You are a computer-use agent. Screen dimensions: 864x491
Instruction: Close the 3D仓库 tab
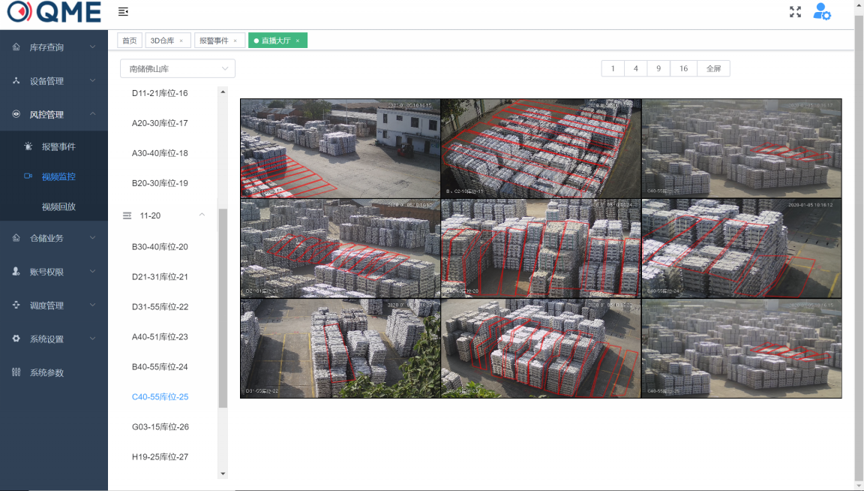(181, 41)
